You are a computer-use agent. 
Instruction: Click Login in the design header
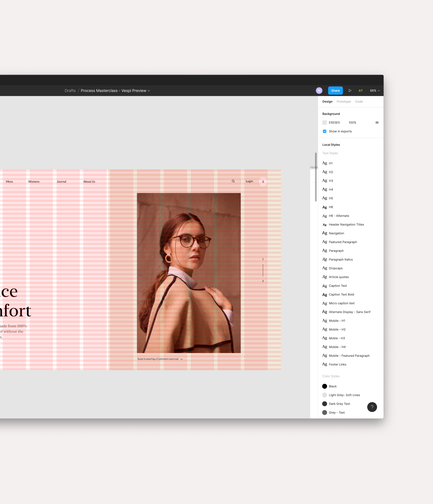coord(249,181)
